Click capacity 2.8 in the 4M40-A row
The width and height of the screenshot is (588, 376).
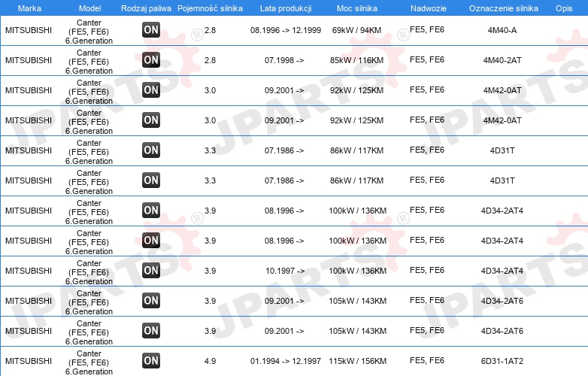point(210,30)
